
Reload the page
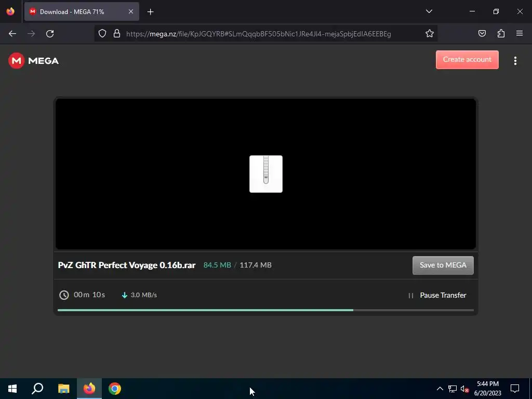tap(50, 34)
